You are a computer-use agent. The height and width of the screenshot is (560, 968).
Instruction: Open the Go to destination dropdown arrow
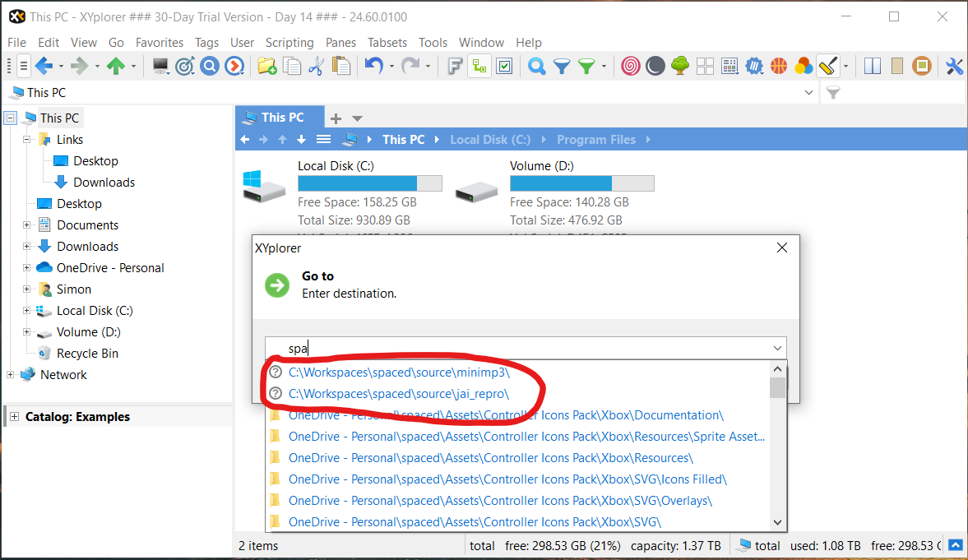point(777,348)
